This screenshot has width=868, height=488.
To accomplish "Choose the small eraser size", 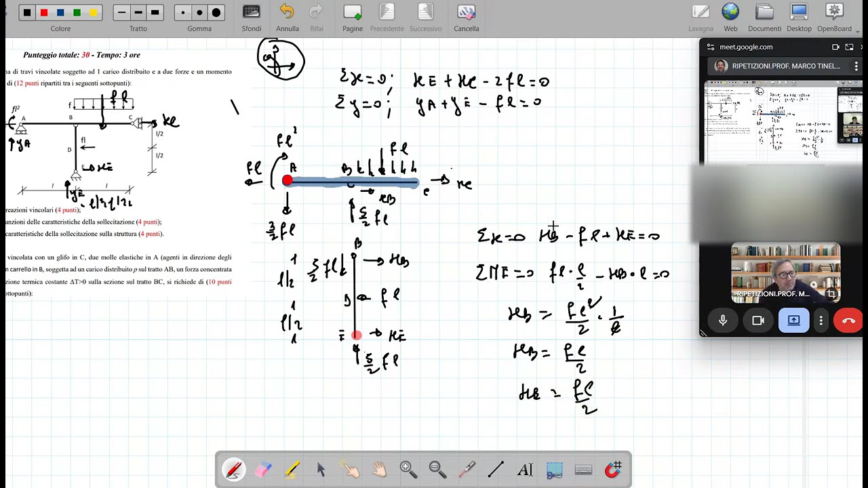I will click(183, 12).
